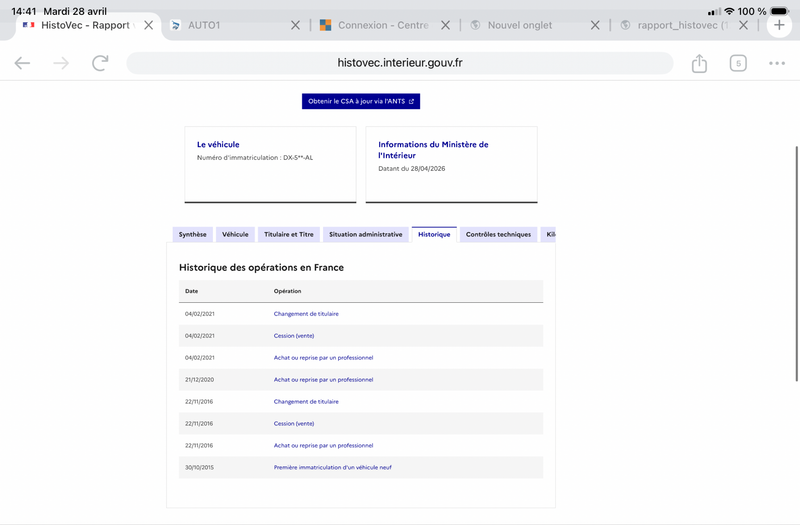Reload the page with refresh icon
Image resolution: width=800 pixels, height=525 pixels.
pos(100,63)
